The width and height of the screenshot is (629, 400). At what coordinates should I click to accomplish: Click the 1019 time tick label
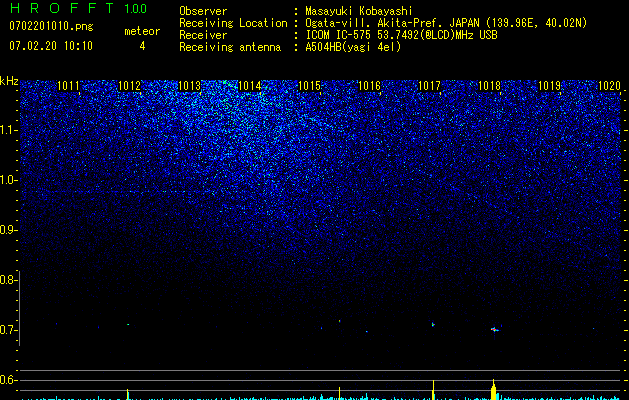549,86
